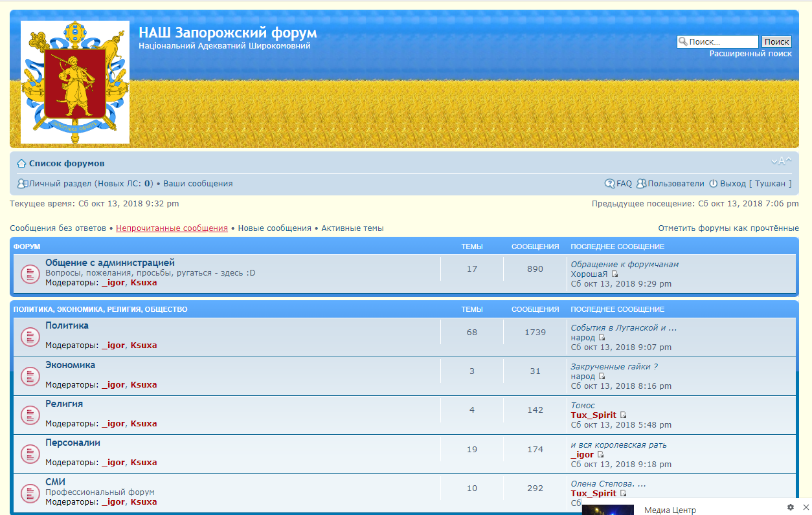The height and width of the screenshot is (515, 812).
Task: View latest post icon next to ХорошаЯ
Action: [615, 274]
